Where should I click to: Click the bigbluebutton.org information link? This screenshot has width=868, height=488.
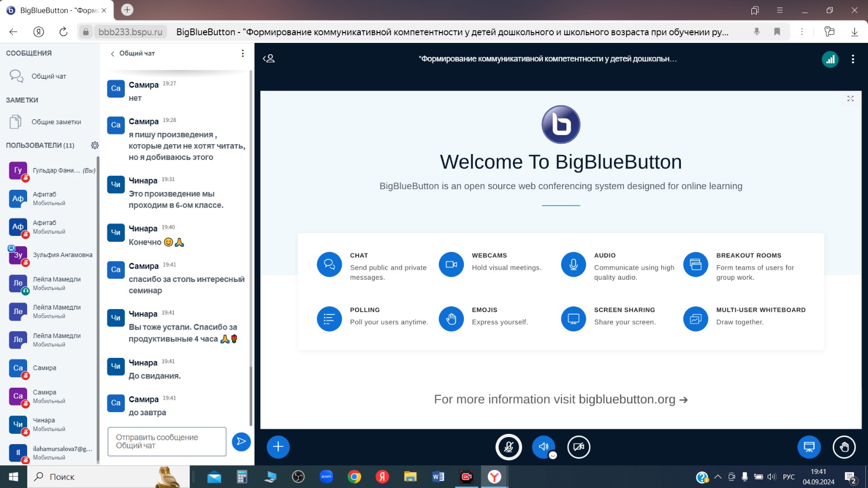560,400
